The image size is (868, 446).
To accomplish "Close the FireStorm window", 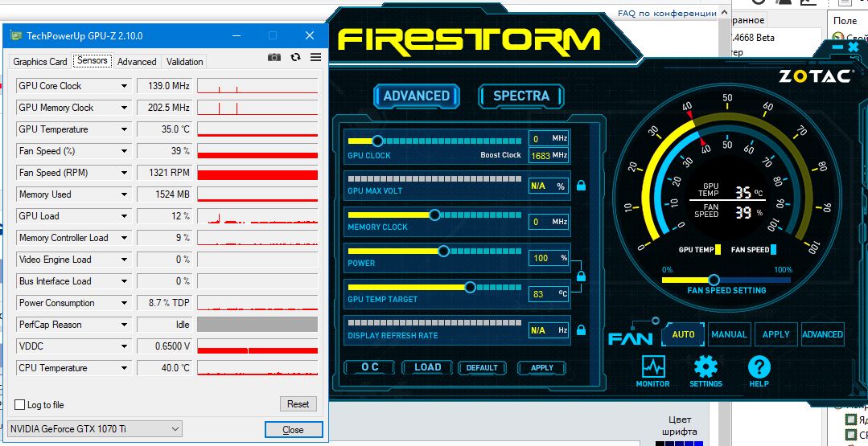I will [x=853, y=47].
